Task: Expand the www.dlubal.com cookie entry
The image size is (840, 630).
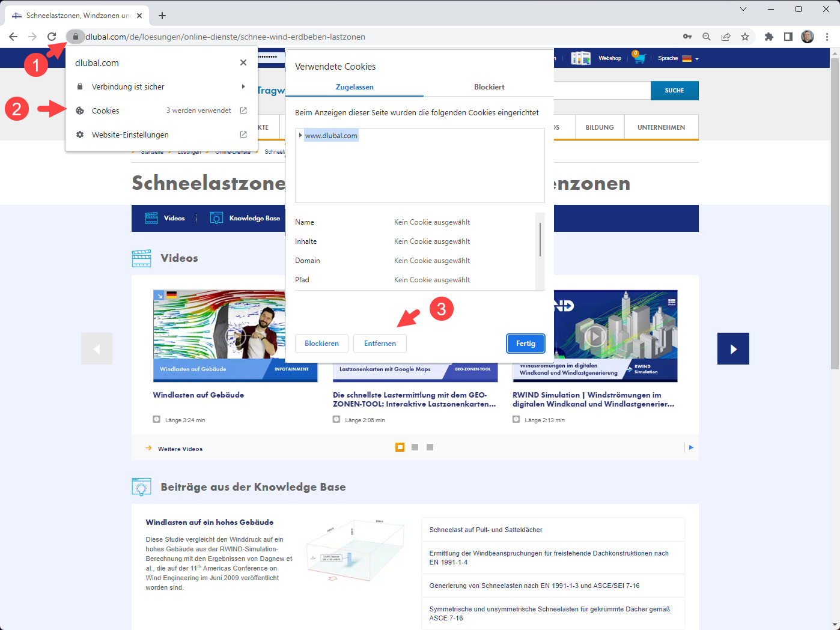Action: (x=302, y=135)
